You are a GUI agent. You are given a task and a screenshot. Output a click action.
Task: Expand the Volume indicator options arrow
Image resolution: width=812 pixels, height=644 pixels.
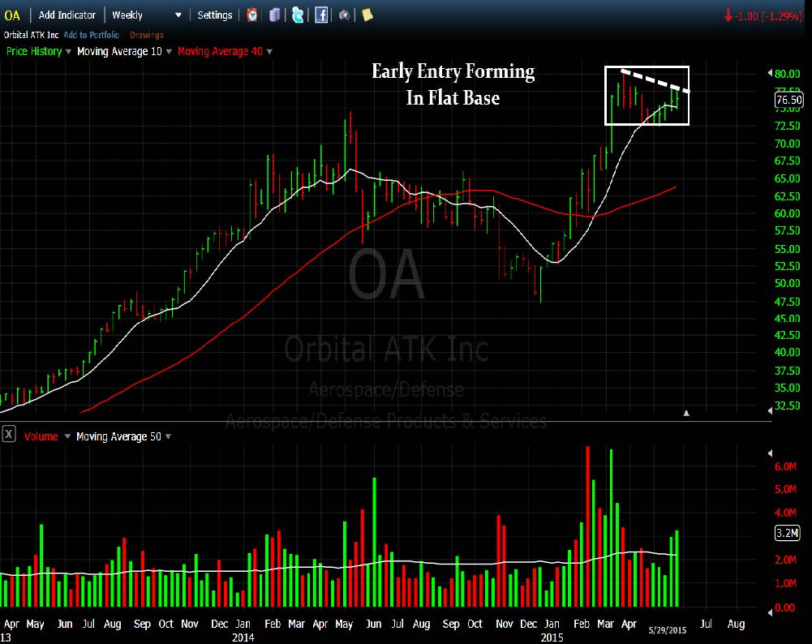67,436
